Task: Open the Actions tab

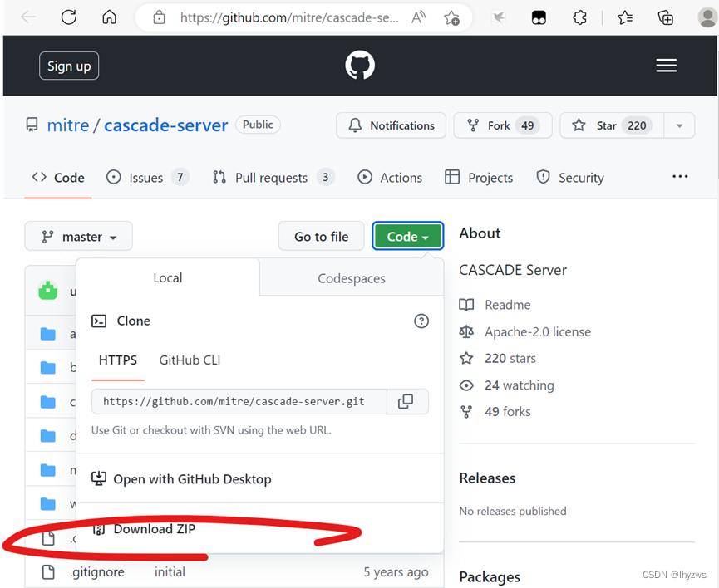Action: pyautogui.click(x=390, y=178)
